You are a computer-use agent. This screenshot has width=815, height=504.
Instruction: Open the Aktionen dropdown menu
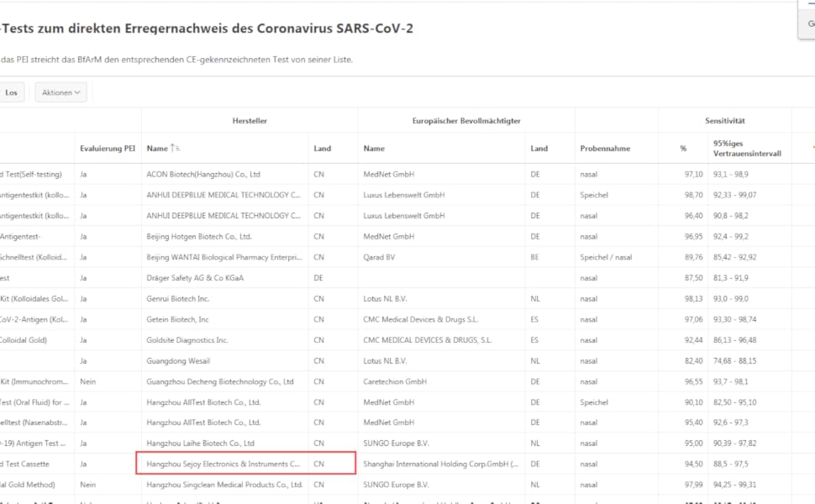pyautogui.click(x=60, y=92)
